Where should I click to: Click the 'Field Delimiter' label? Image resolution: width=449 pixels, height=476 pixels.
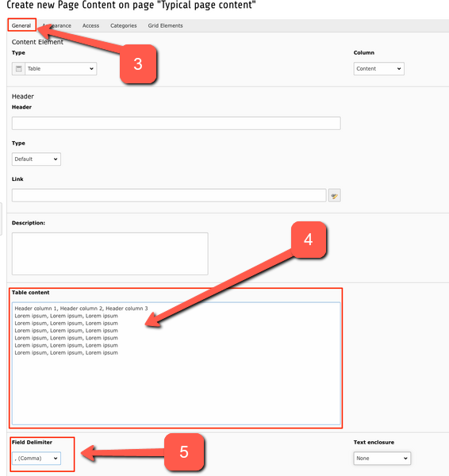(x=32, y=443)
